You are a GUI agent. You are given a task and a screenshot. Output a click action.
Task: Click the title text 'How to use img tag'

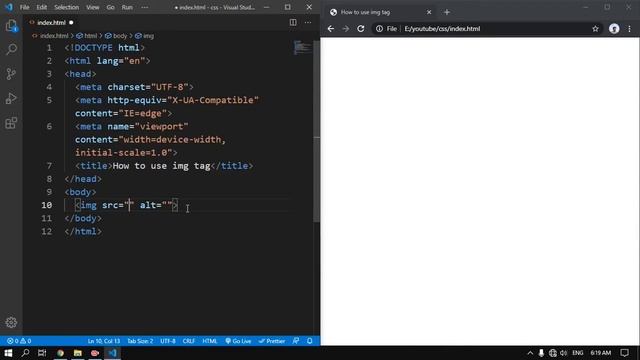click(x=161, y=166)
